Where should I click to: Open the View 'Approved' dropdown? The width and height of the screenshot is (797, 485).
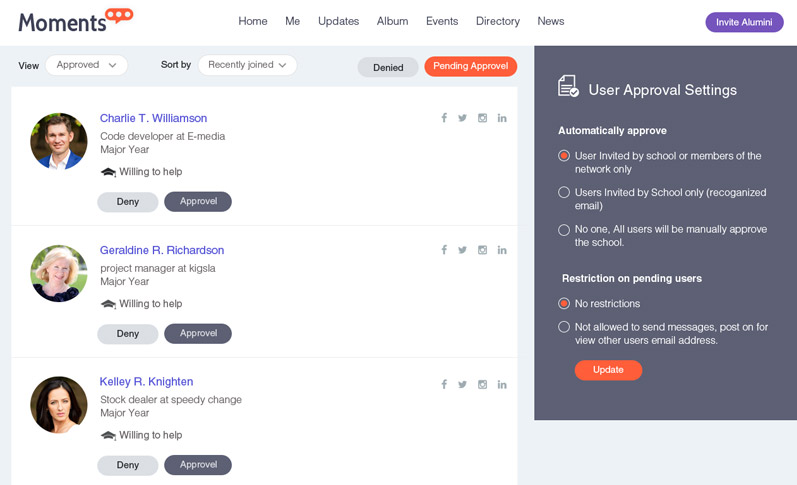(x=86, y=65)
